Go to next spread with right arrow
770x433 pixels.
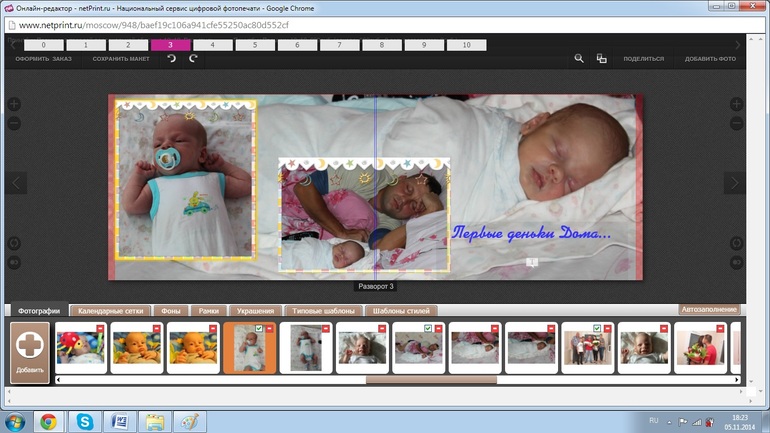click(x=735, y=183)
